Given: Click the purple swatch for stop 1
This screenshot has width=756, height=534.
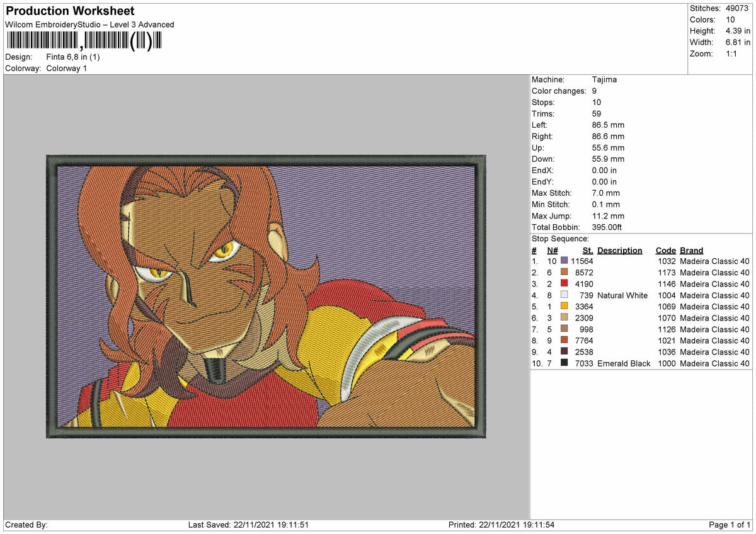Looking at the screenshot, I should 564,261.
